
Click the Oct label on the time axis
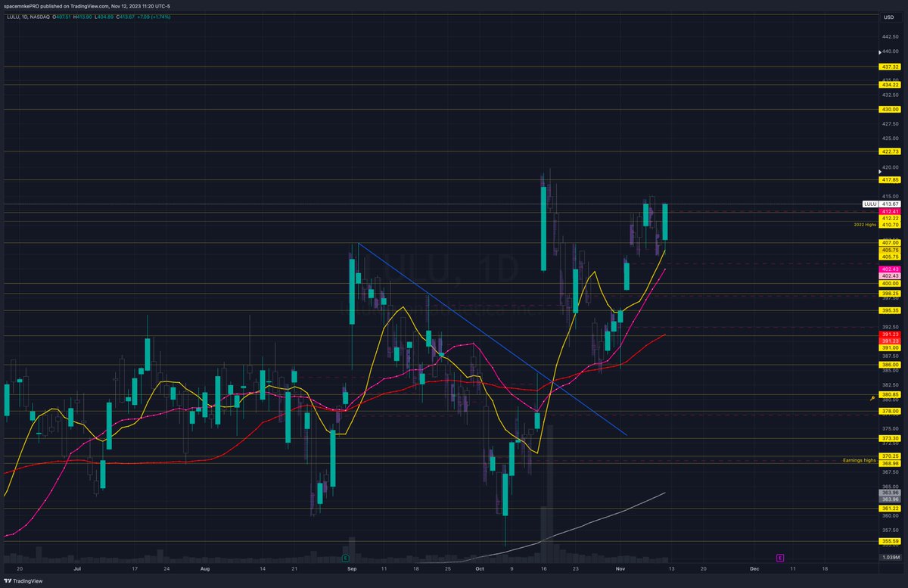(x=478, y=568)
